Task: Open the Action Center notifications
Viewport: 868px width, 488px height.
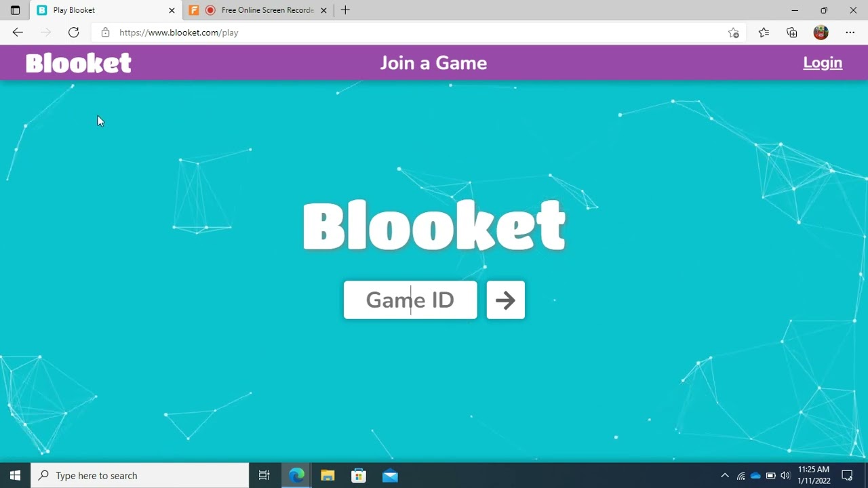Action: click(847, 475)
